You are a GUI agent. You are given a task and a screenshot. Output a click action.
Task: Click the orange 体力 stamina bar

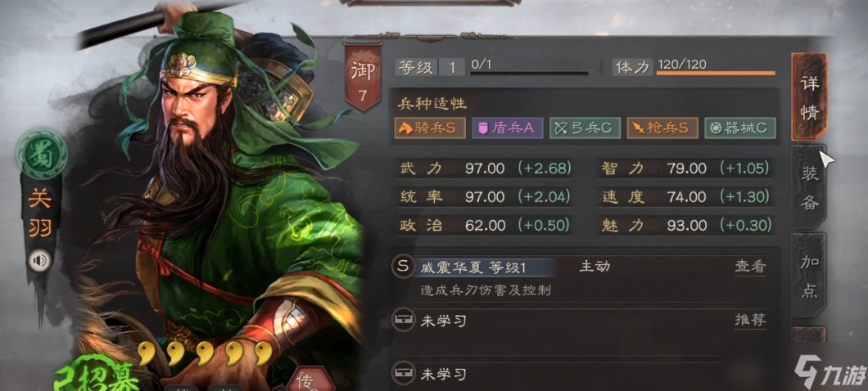pyautogui.click(x=716, y=73)
